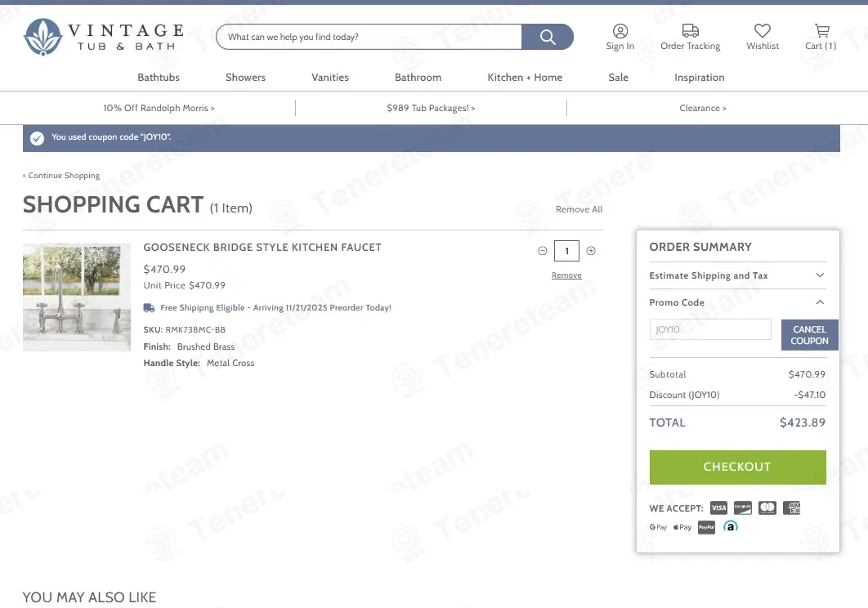
Task: Decrease quantity with the minus icon
Action: pyautogui.click(x=543, y=251)
